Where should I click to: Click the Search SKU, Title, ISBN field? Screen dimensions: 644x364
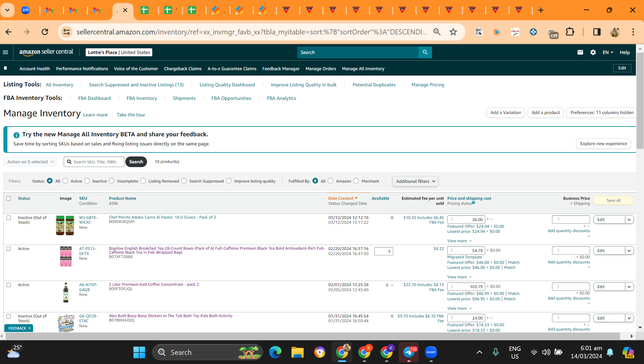(x=94, y=162)
